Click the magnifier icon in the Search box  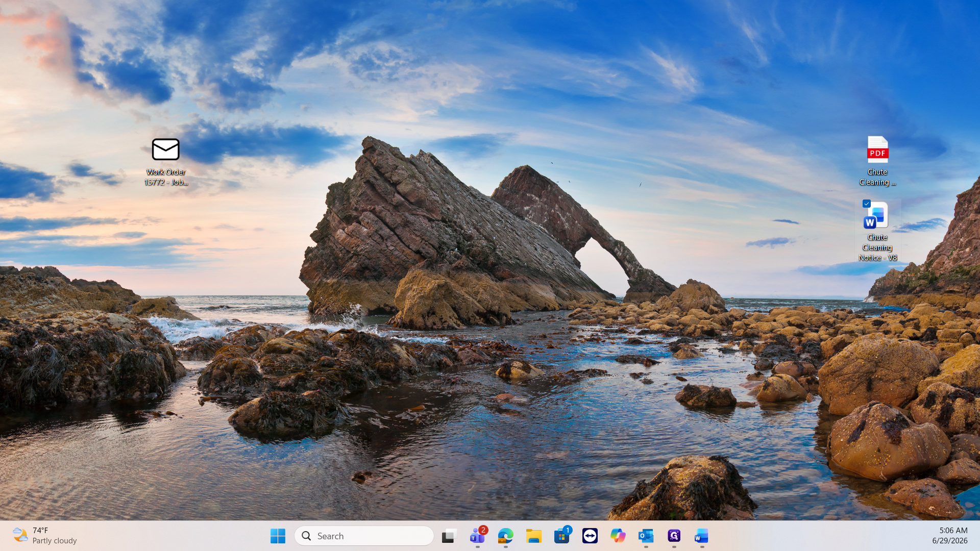[x=306, y=536]
